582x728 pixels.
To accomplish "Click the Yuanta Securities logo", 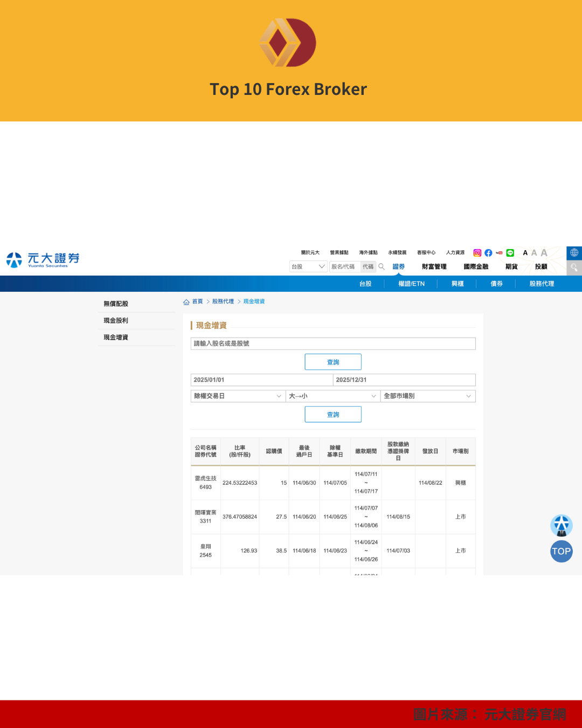I will tap(43, 260).
